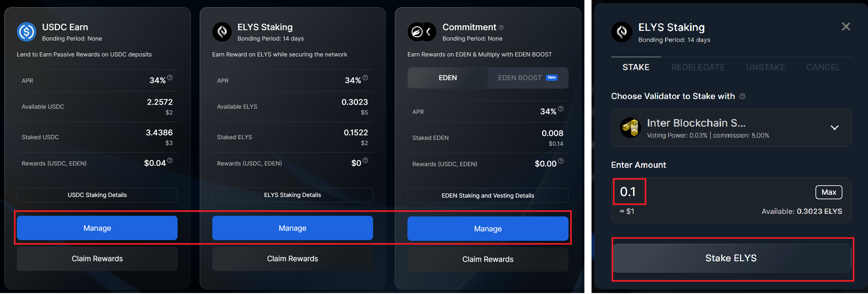Click the Commitment card EDEN logo

click(x=417, y=32)
